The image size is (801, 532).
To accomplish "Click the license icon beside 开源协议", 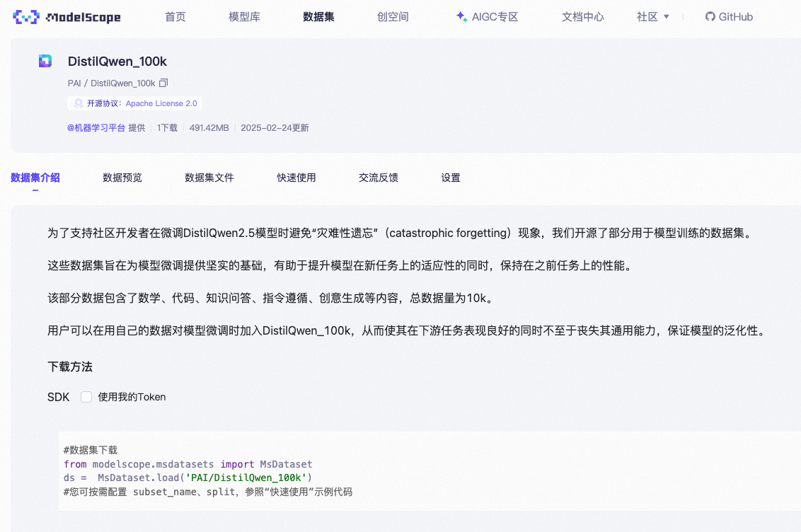I will click(78, 103).
